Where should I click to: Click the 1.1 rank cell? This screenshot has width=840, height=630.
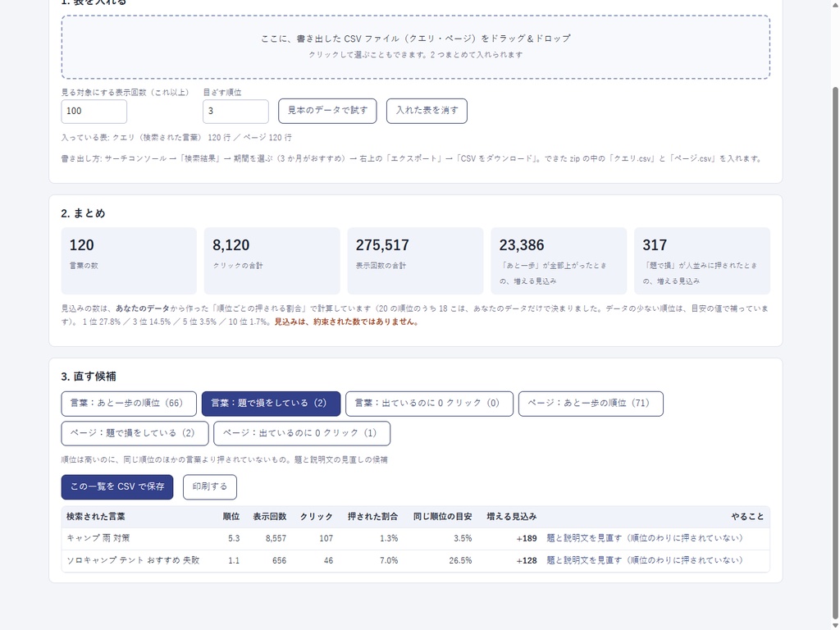tap(234, 561)
